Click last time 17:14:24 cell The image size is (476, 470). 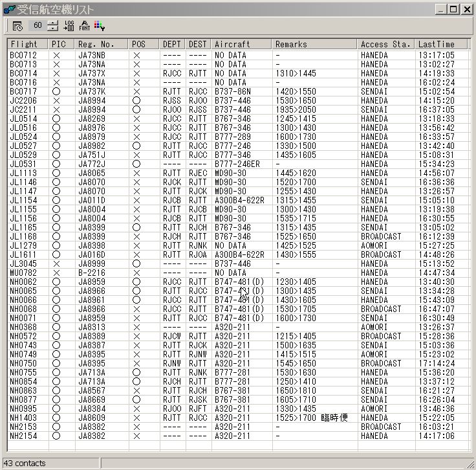[x=437, y=363]
